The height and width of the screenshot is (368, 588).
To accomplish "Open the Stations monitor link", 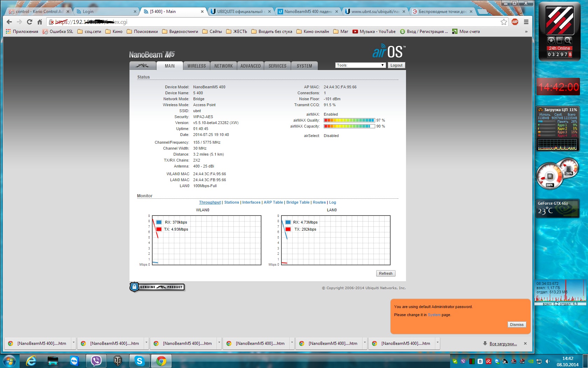I will click(232, 202).
